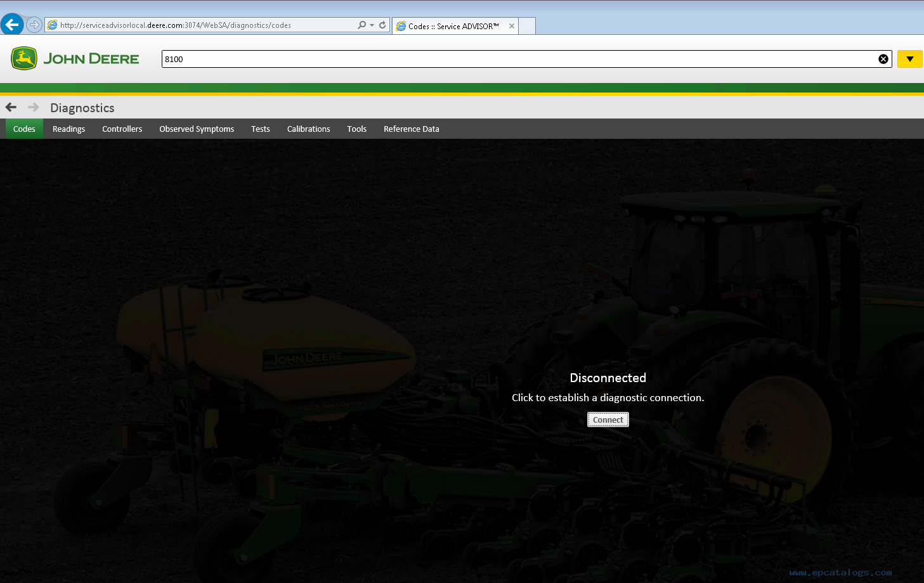
Task: Select the Codes tab
Action: 24,129
